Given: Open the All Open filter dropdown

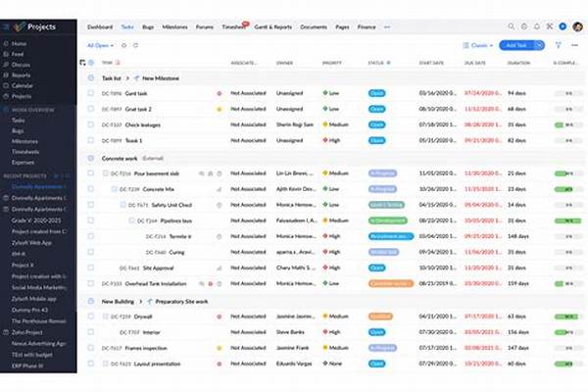Looking at the screenshot, I should click(x=99, y=45).
